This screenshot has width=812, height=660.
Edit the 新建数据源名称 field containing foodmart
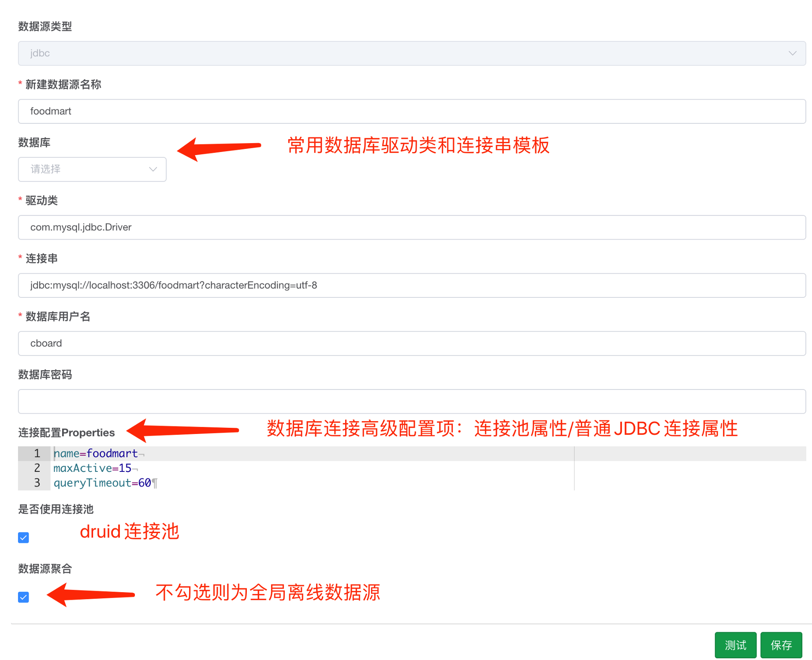[412, 111]
